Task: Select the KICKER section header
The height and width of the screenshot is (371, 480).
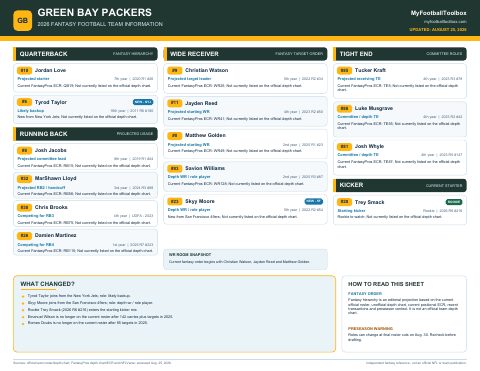Action: click(x=400, y=185)
